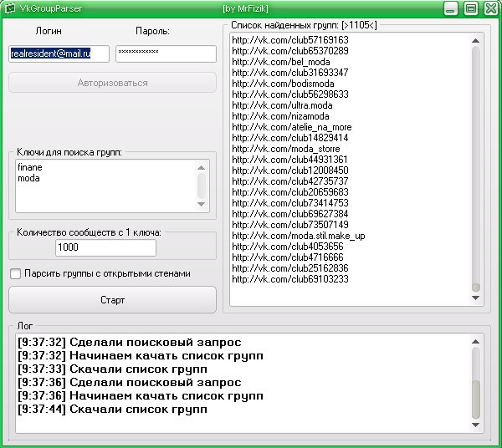Click the 'moda' keyword in search keys box
The width and height of the screenshot is (502, 448).
coord(29,178)
